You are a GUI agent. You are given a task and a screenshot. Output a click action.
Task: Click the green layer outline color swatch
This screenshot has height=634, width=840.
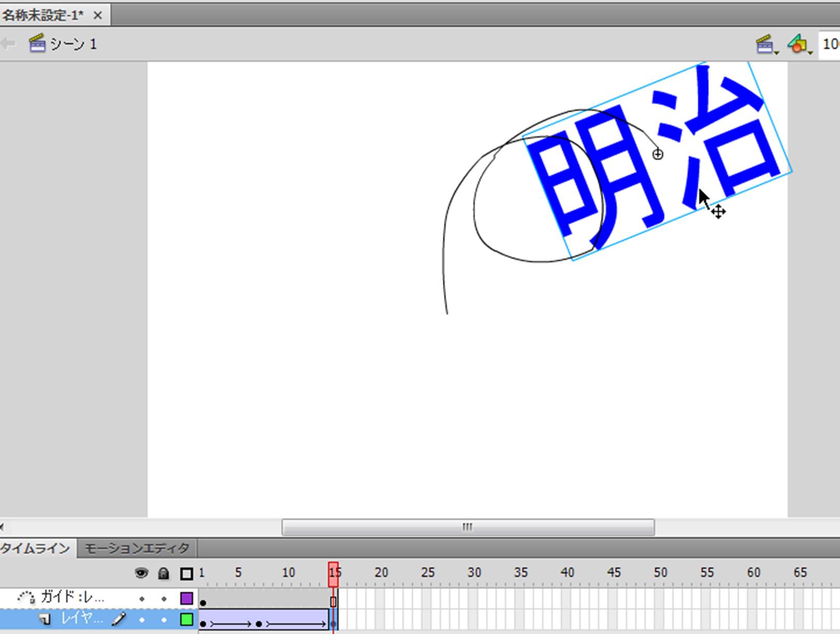tap(186, 619)
